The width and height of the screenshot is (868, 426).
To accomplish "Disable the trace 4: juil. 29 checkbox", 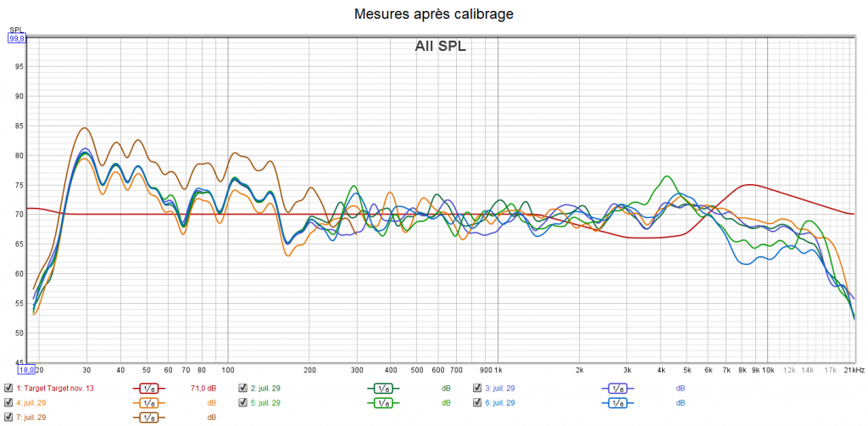I will pyautogui.click(x=8, y=402).
